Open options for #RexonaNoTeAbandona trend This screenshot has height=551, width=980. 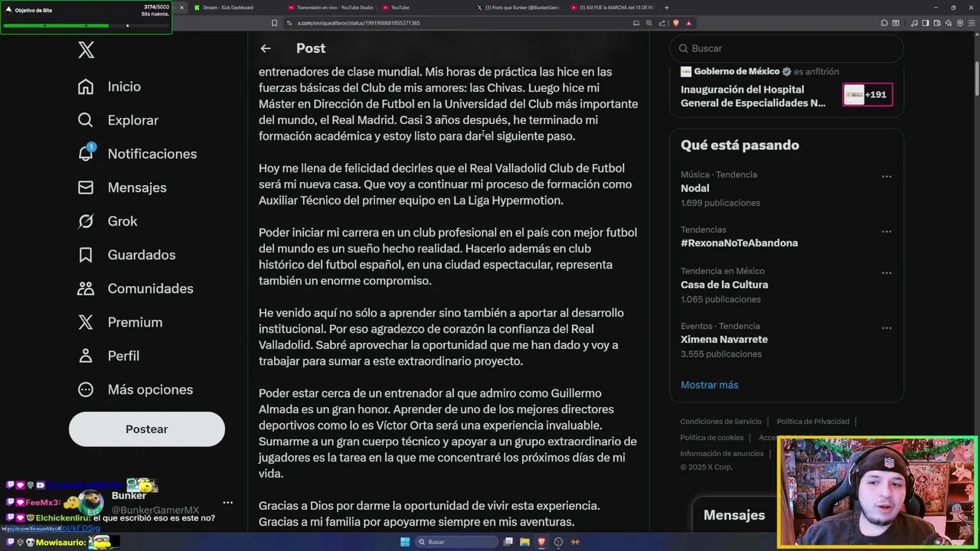[887, 232]
